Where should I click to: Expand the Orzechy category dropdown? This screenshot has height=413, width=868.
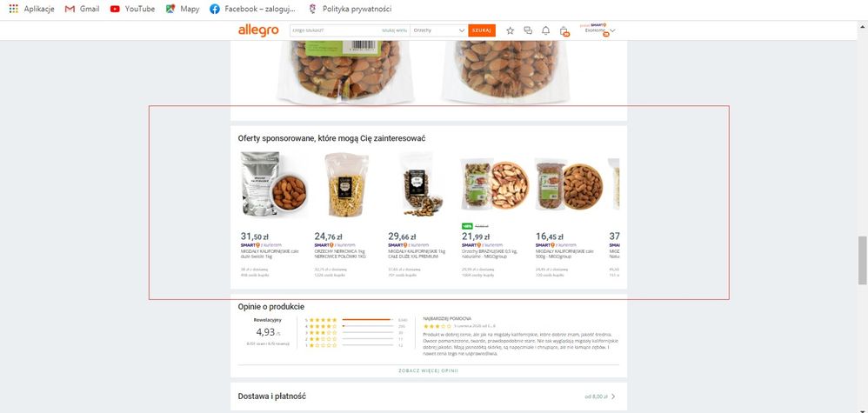coord(438,30)
